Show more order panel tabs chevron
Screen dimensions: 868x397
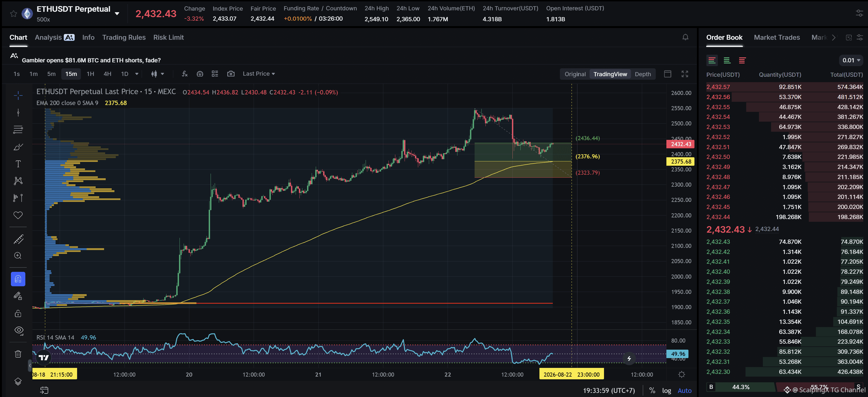pyautogui.click(x=834, y=37)
